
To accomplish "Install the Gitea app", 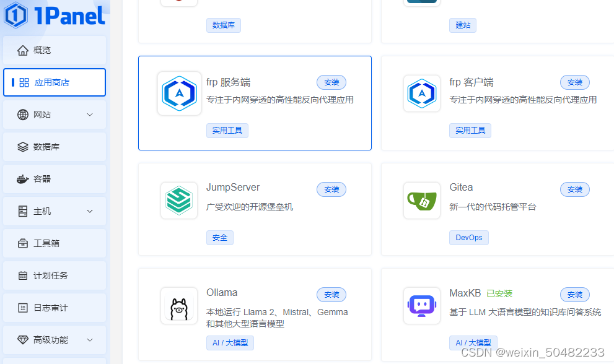I will 574,189.
